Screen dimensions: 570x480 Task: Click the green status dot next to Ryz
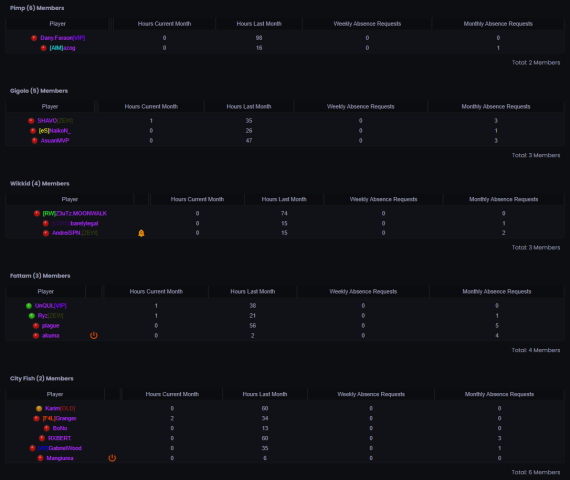pyautogui.click(x=32, y=316)
